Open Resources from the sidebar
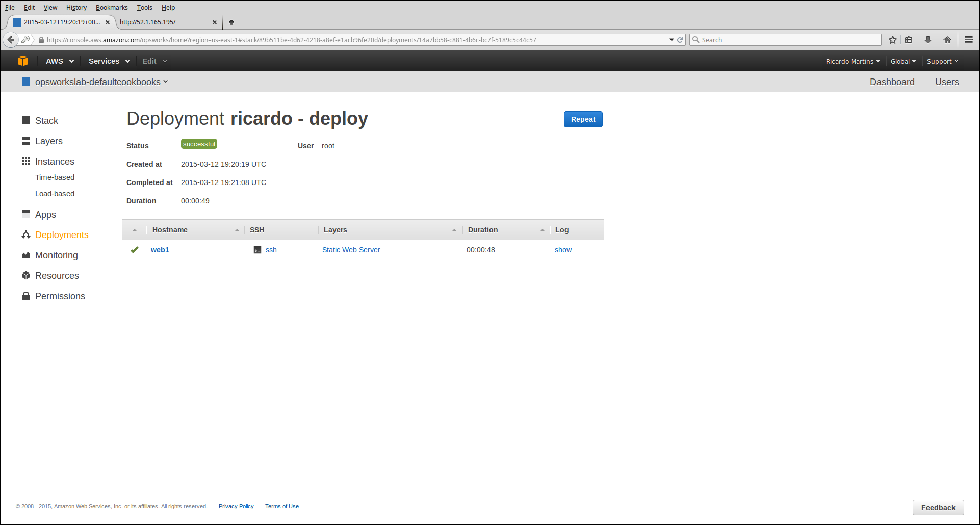980x525 pixels. click(57, 276)
